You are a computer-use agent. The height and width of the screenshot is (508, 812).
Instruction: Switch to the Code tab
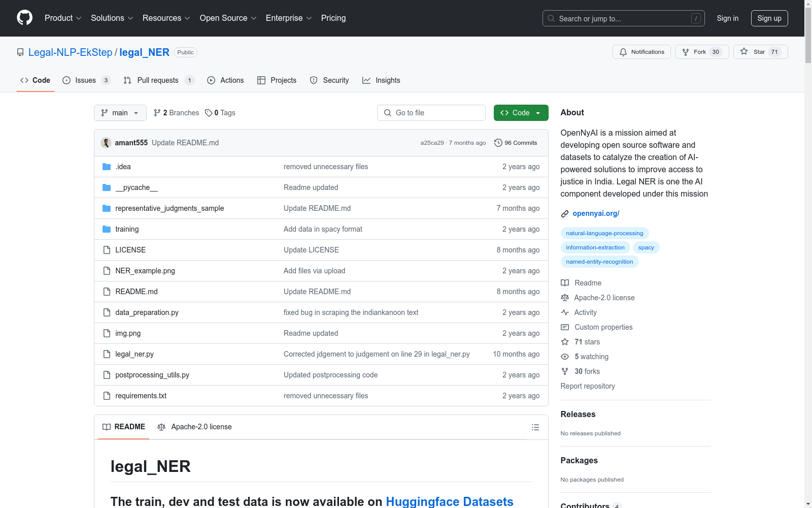coord(36,80)
